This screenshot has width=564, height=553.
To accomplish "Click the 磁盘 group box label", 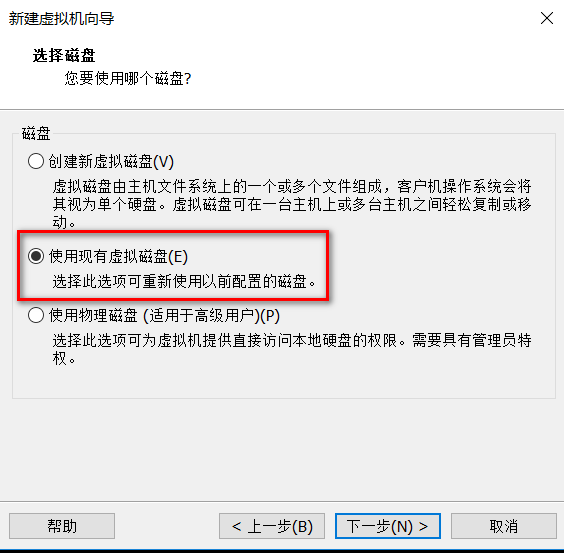I will [36, 133].
